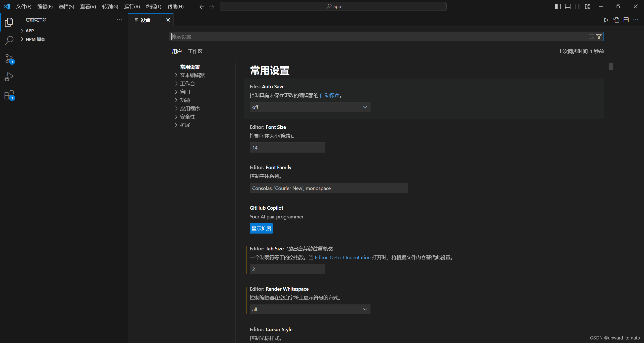Switch to the 工作区 settings tab

[x=195, y=51]
